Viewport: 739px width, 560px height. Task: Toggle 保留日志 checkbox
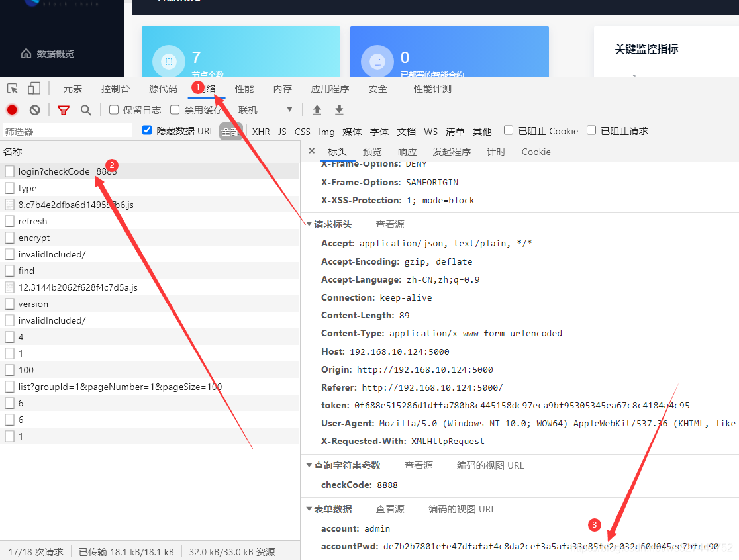pos(114,110)
